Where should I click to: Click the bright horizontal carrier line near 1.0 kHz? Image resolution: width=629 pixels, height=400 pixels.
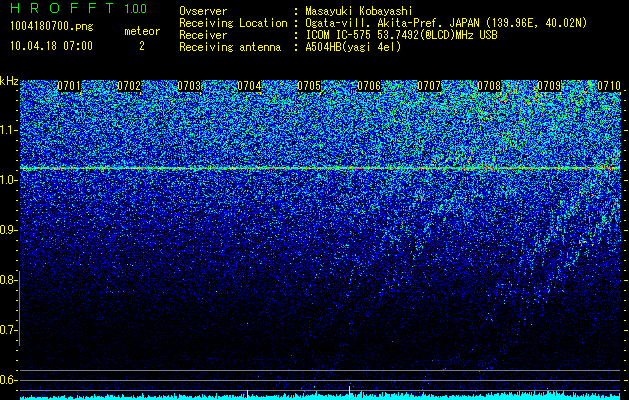point(321,168)
